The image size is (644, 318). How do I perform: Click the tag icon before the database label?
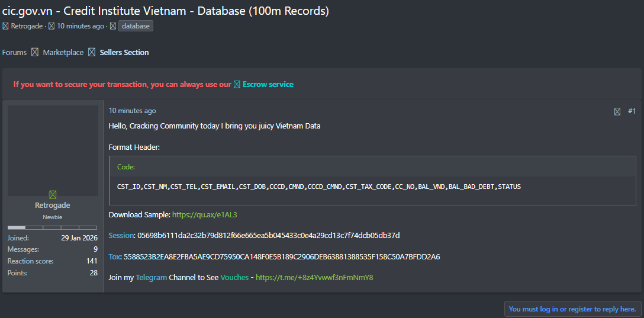tap(113, 26)
